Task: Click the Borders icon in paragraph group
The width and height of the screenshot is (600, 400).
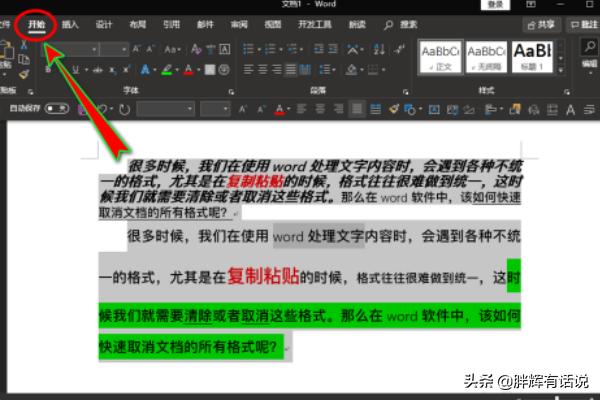Action: [373, 70]
